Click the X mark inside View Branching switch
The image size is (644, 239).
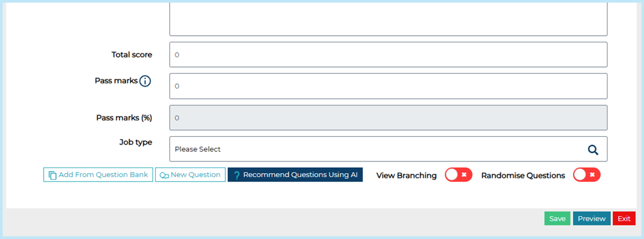tap(464, 175)
